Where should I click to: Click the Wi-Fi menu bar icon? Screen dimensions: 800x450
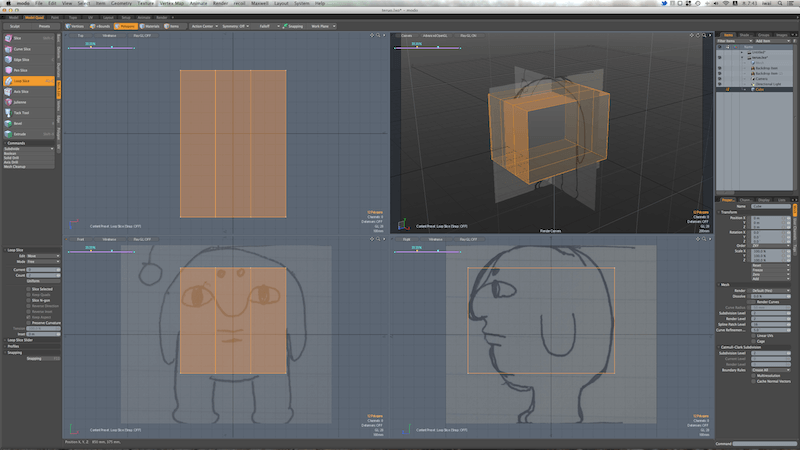726,3
